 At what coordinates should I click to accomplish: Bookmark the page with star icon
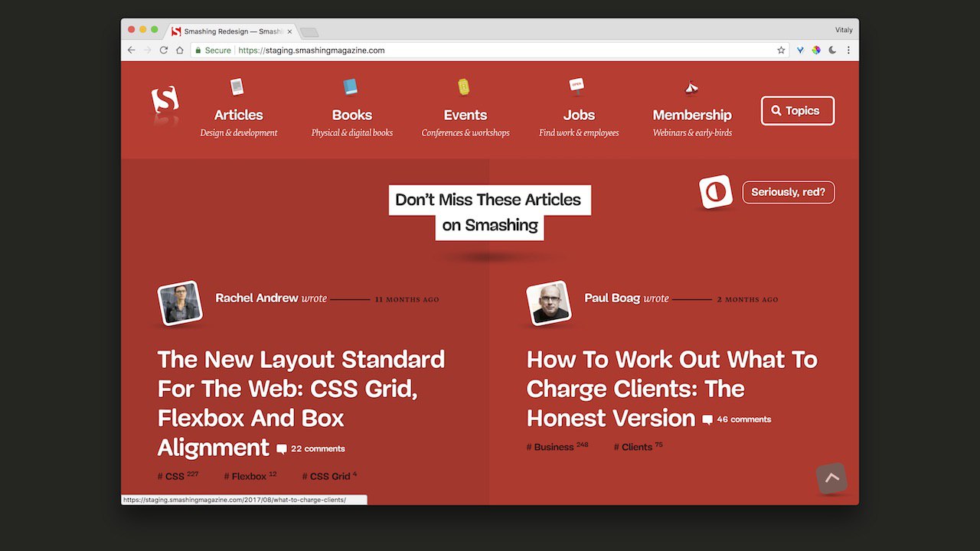(781, 51)
